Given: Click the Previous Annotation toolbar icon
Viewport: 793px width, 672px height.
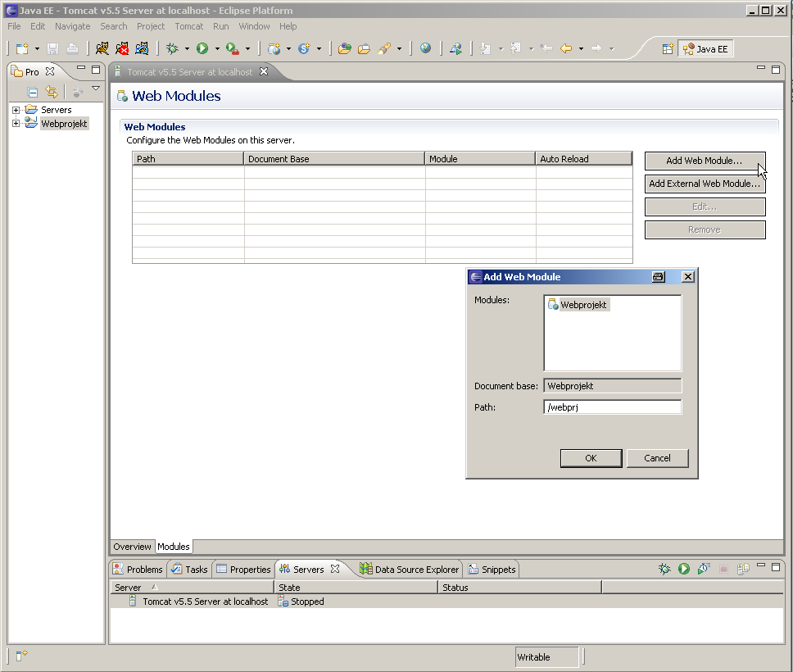Looking at the screenshot, I should tap(515, 48).
